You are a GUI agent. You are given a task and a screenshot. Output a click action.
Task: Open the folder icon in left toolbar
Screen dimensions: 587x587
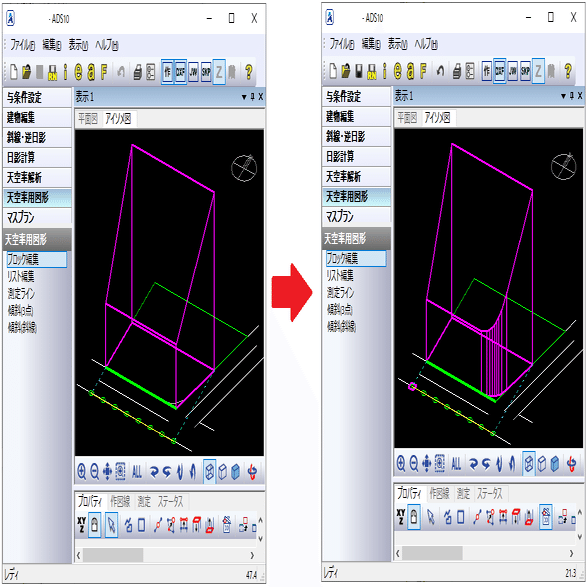pyautogui.click(x=26, y=72)
